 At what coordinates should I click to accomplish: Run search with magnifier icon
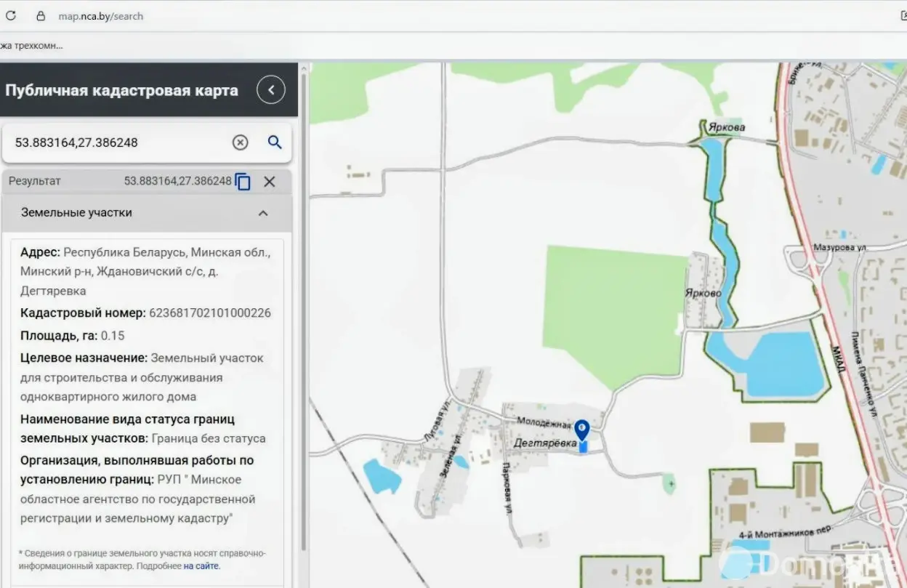[x=275, y=142]
